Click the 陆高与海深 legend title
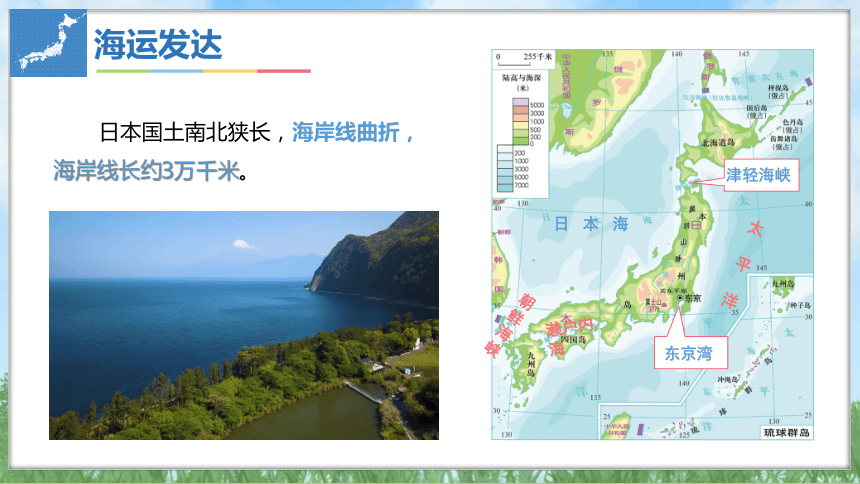This screenshot has width=860, height=484. coord(522,78)
